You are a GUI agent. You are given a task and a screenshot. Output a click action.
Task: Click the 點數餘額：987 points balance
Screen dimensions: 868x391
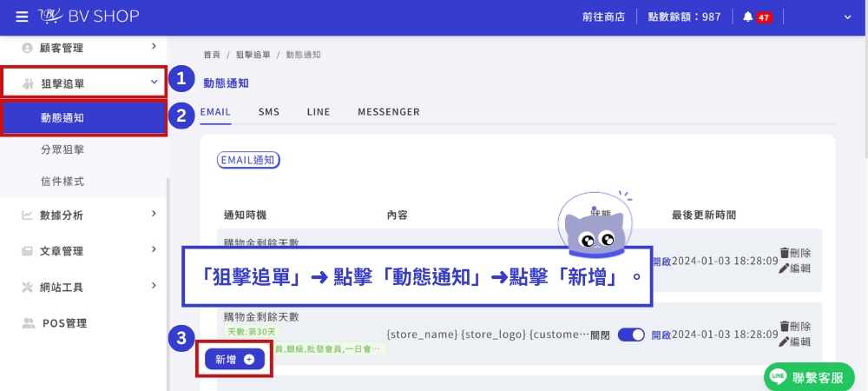click(685, 17)
